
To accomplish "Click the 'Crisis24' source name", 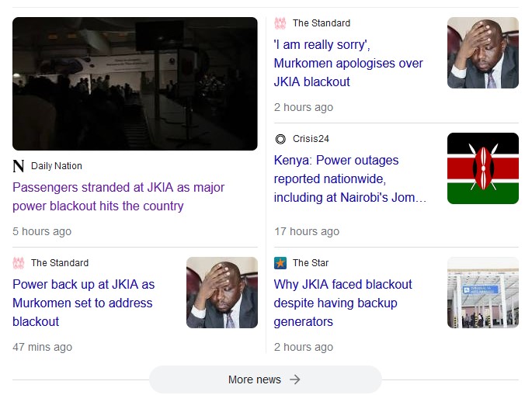I will 311,139.
